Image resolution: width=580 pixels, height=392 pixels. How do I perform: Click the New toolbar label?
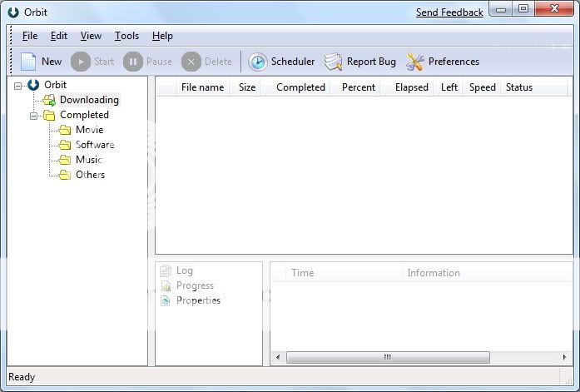[x=52, y=62]
